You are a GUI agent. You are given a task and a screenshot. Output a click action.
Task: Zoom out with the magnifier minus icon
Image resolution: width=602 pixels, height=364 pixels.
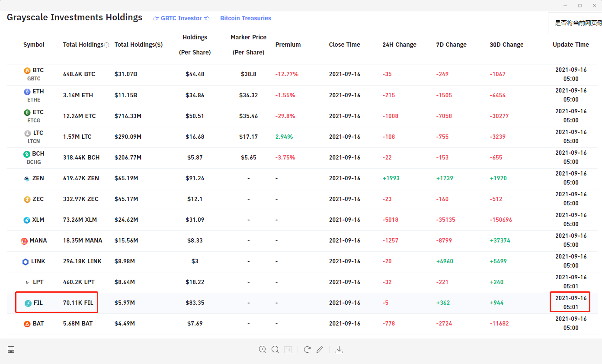(x=275, y=349)
